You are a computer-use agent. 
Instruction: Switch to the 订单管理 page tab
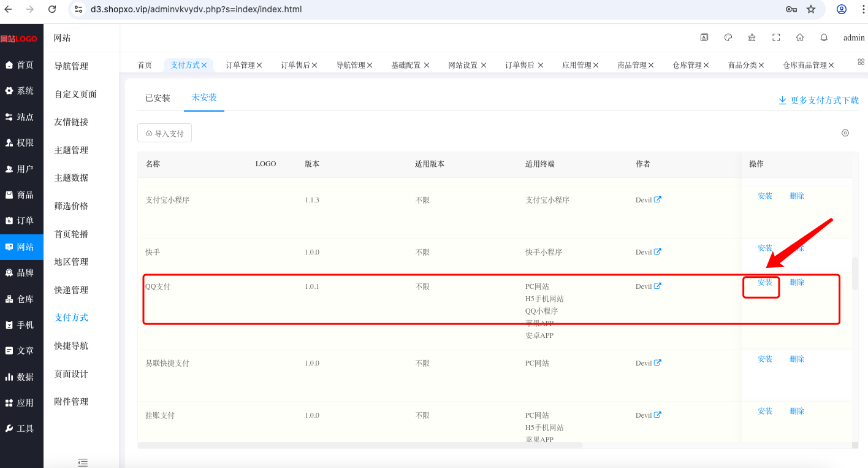(x=240, y=65)
